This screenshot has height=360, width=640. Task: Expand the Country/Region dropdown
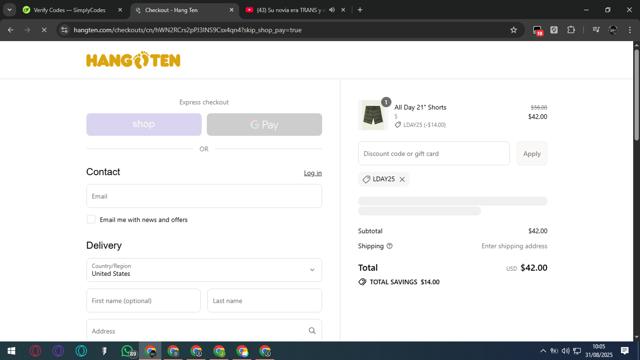[204, 270]
